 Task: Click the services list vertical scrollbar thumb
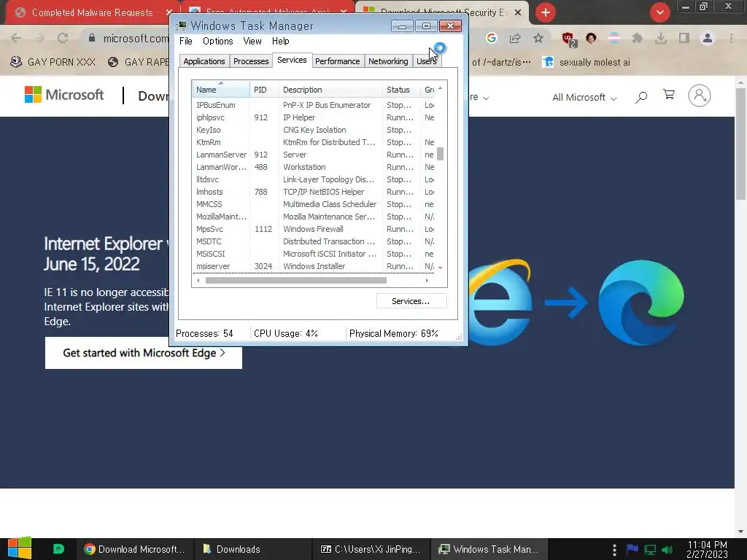pyautogui.click(x=440, y=154)
